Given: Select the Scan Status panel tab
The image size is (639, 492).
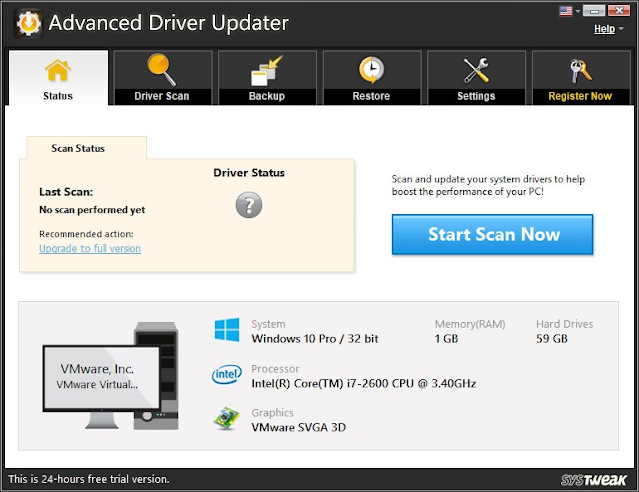Looking at the screenshot, I should (86, 148).
